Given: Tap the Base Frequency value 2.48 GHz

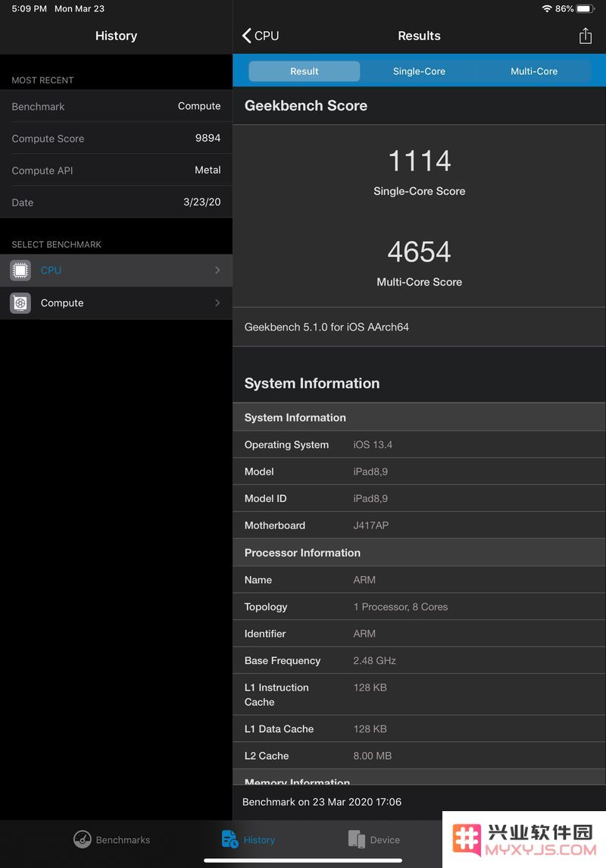Looking at the screenshot, I should pos(374,660).
